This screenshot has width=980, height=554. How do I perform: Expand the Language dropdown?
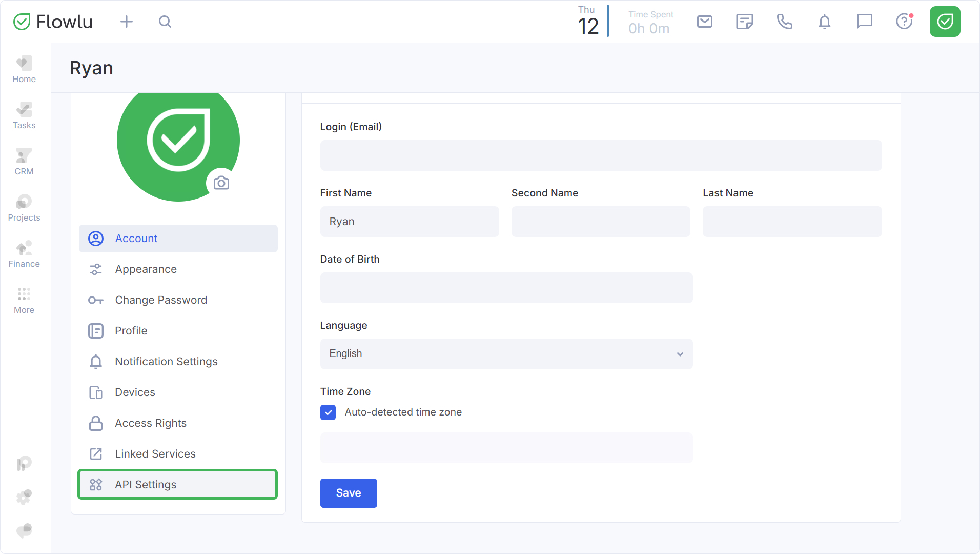tap(506, 354)
